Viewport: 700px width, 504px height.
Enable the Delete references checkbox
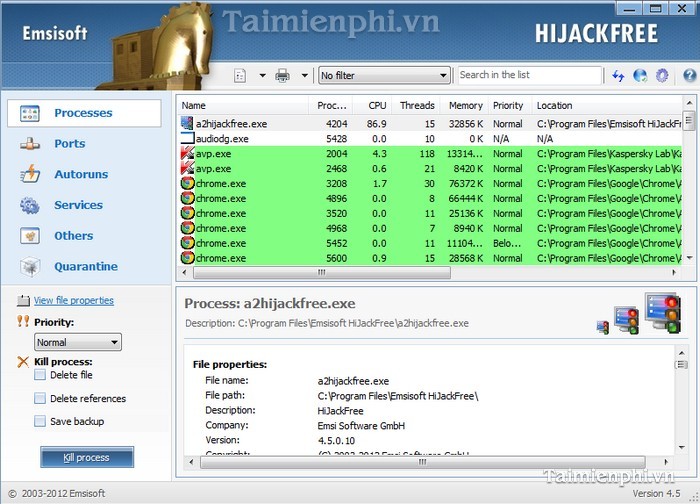40,398
